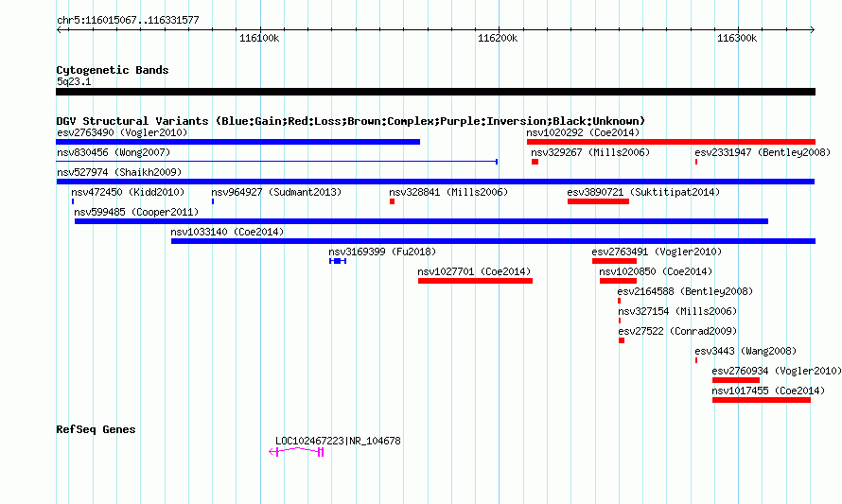Click the 116100k ruler label

(x=259, y=38)
